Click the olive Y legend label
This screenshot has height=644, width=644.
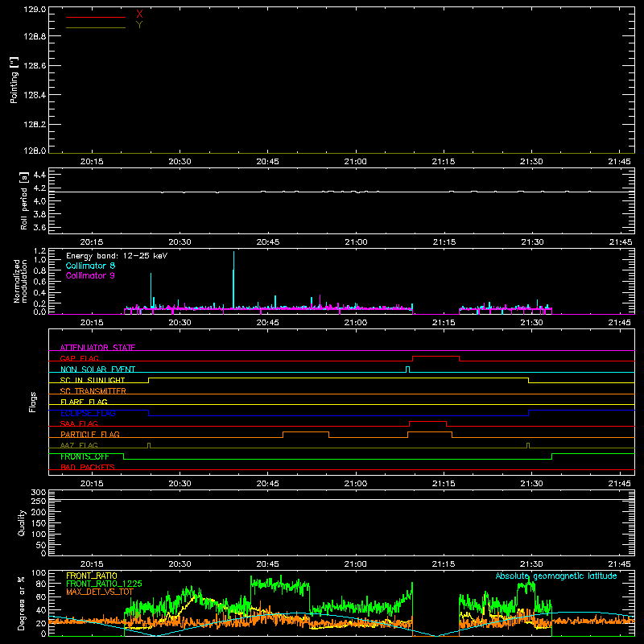[139, 25]
